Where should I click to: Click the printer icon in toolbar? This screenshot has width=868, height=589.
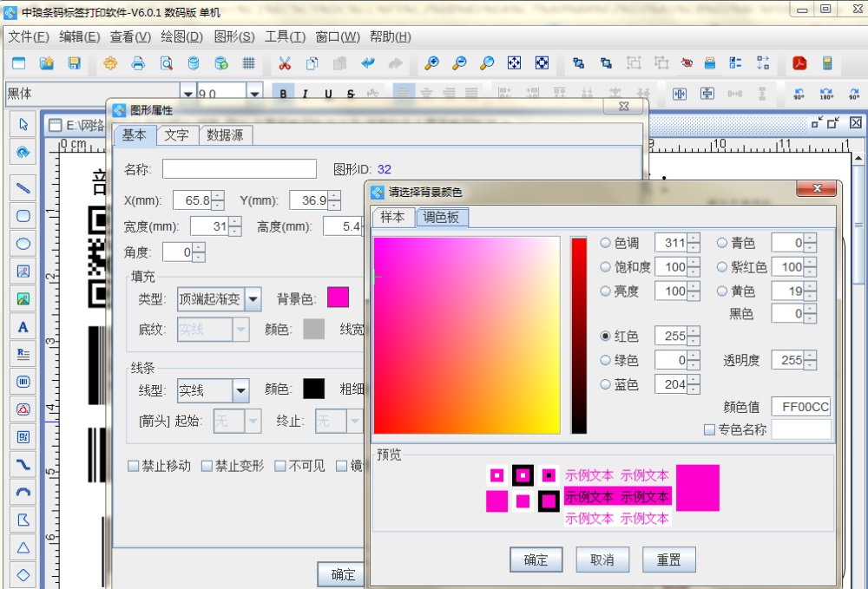(x=137, y=63)
